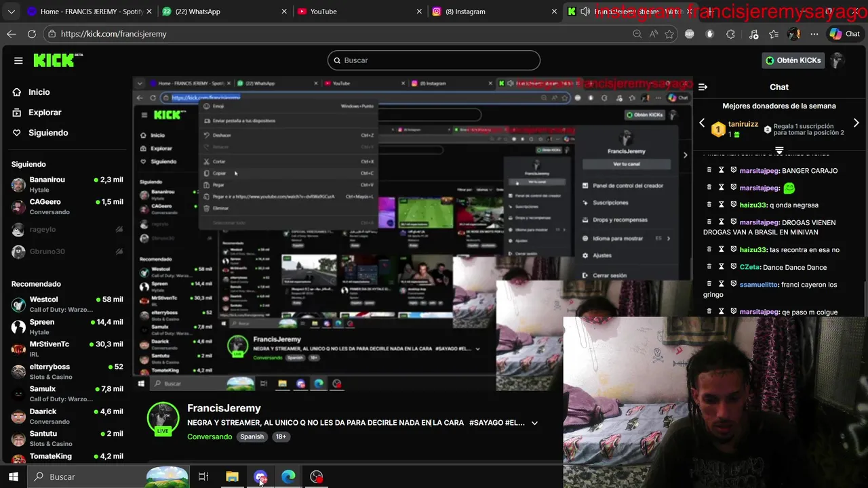
Task: Open recommended channel Spreen
Action: (x=67, y=327)
